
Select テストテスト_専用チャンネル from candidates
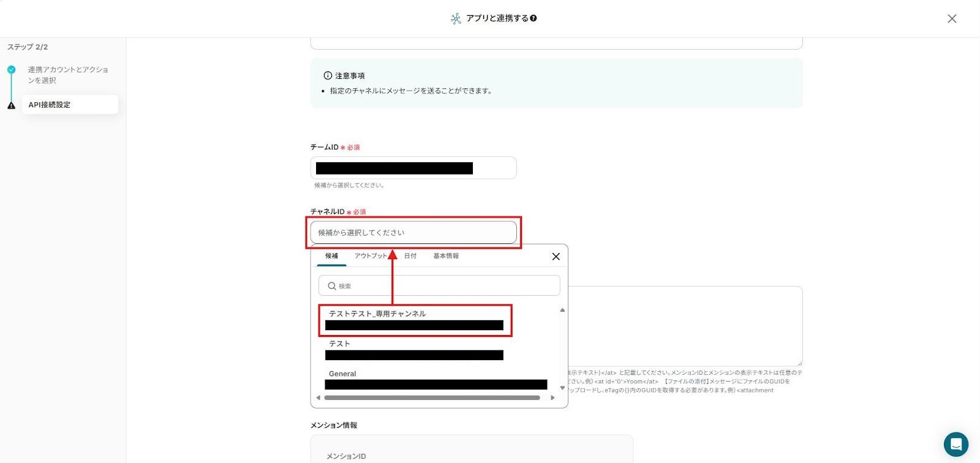point(415,320)
